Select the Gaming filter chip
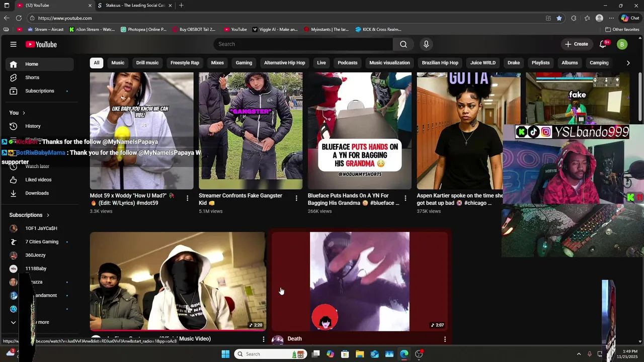This screenshot has width=644, height=362. pos(244,63)
